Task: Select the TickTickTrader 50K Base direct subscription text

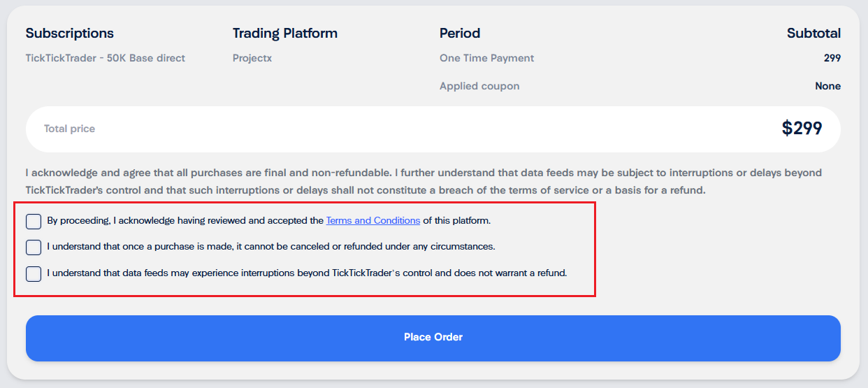Action: click(106, 58)
